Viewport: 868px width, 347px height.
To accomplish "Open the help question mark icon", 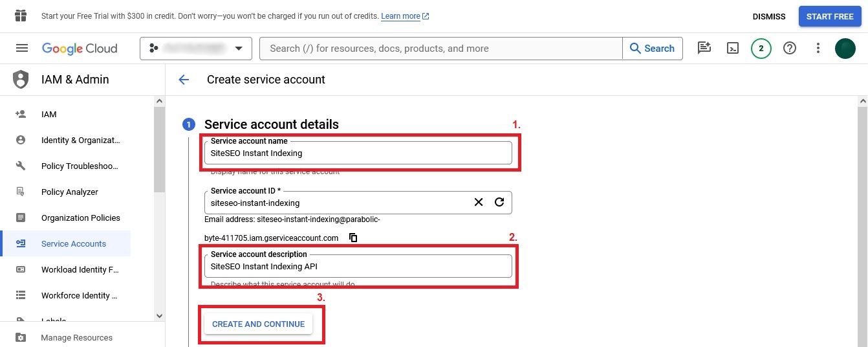I will (x=790, y=49).
